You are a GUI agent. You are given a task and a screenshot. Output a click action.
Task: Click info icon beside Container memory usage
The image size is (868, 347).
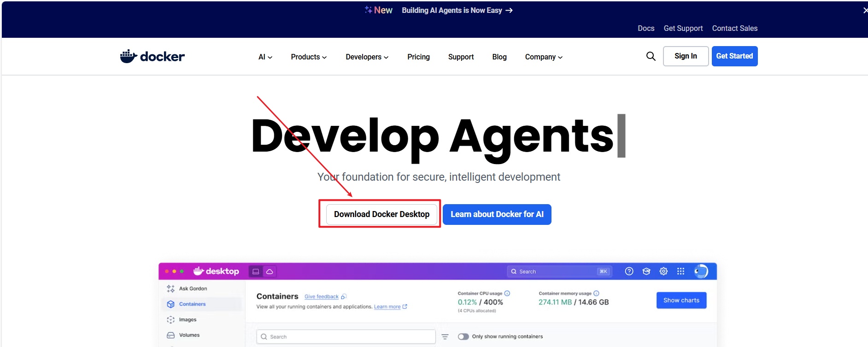pos(596,293)
